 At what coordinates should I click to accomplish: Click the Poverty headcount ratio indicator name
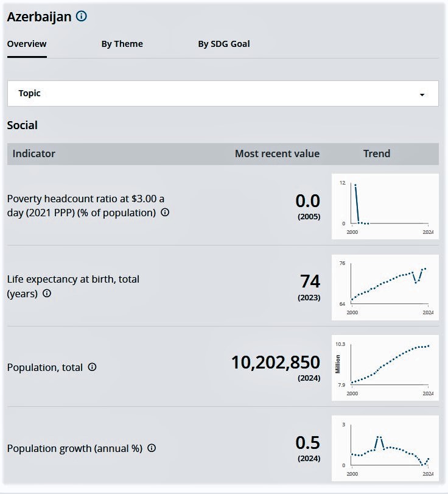(x=85, y=205)
